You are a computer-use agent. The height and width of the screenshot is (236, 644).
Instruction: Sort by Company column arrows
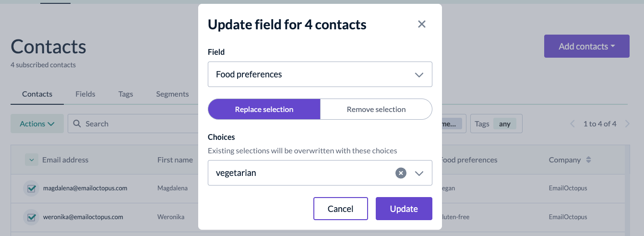pyautogui.click(x=589, y=160)
